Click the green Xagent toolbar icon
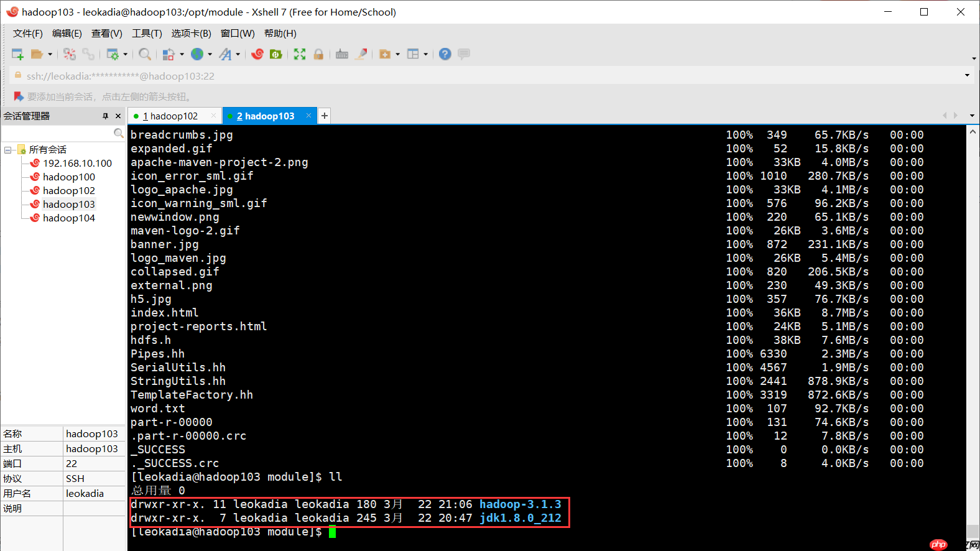 tap(276, 54)
